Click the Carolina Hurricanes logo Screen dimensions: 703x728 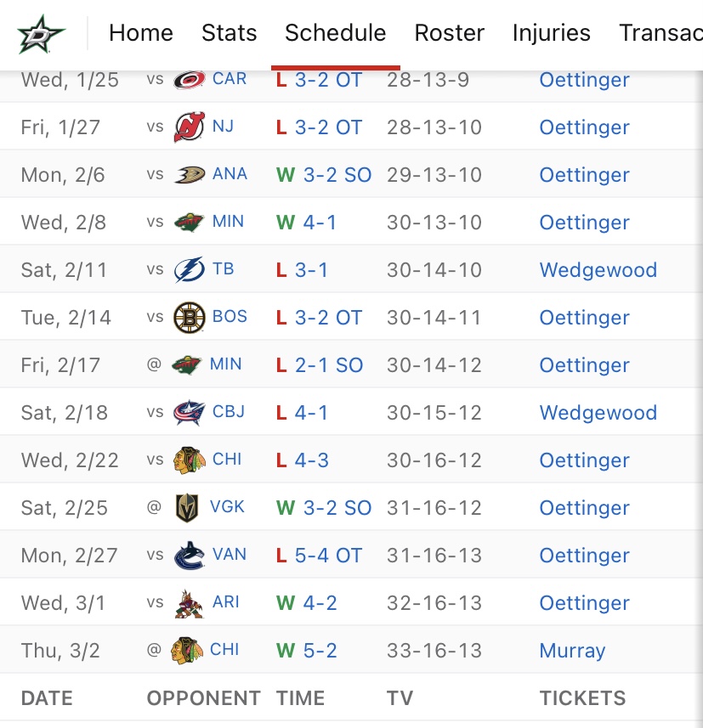click(x=189, y=79)
